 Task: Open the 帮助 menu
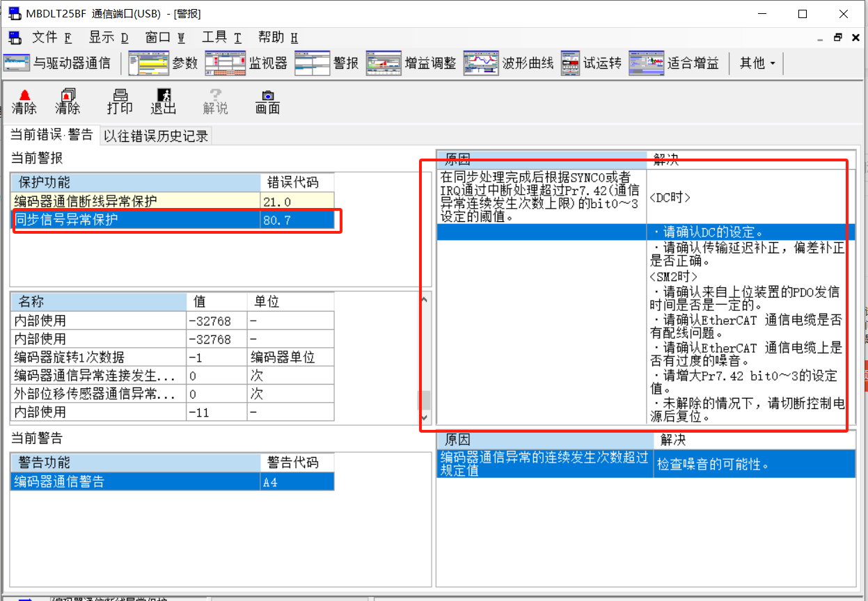click(278, 38)
